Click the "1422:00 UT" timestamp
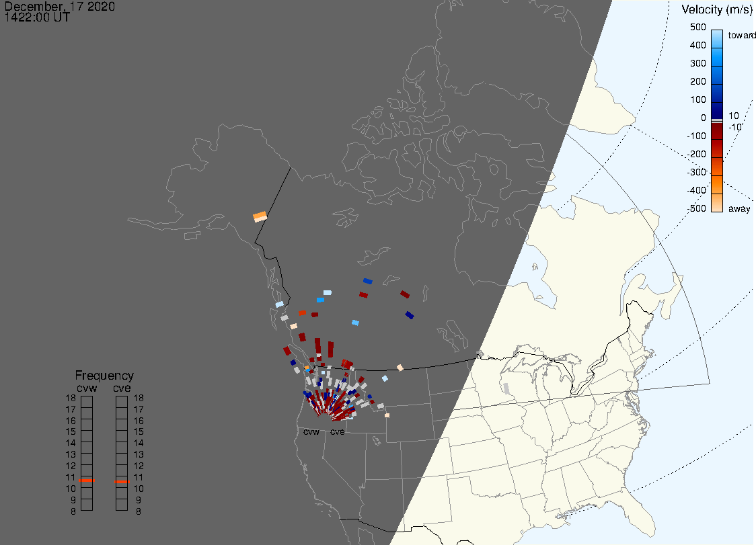The height and width of the screenshot is (545, 756). pos(37,17)
